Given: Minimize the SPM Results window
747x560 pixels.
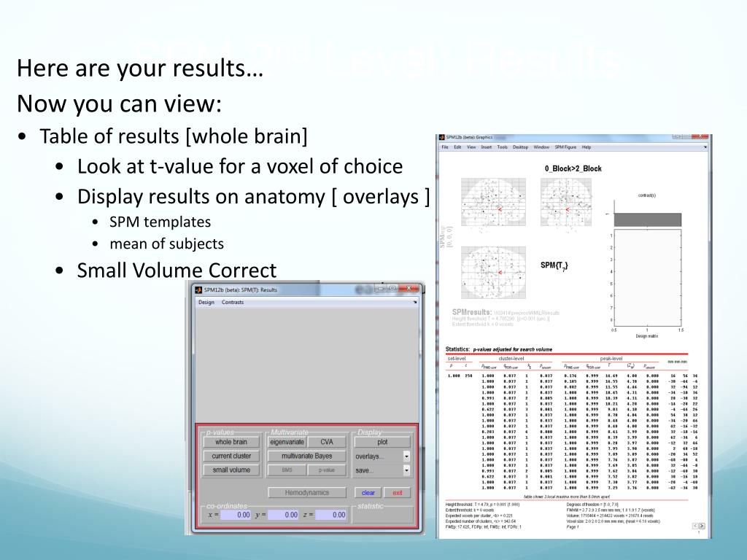Looking at the screenshot, I should point(380,288).
